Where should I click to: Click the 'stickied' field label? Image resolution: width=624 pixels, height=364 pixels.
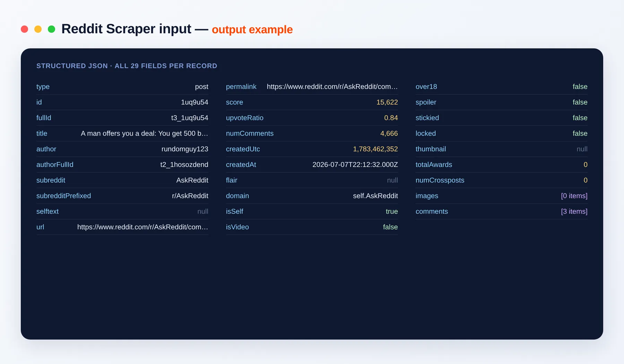coord(427,118)
